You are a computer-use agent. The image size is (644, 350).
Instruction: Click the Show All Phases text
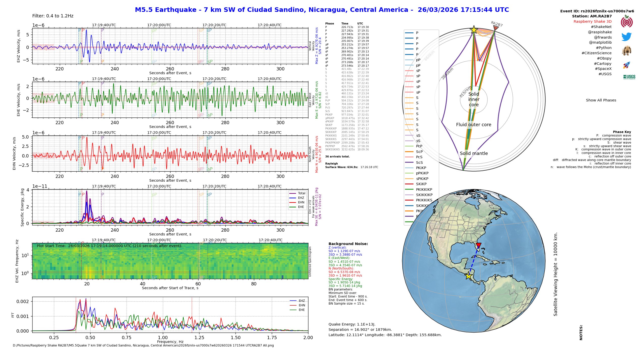click(x=601, y=100)
